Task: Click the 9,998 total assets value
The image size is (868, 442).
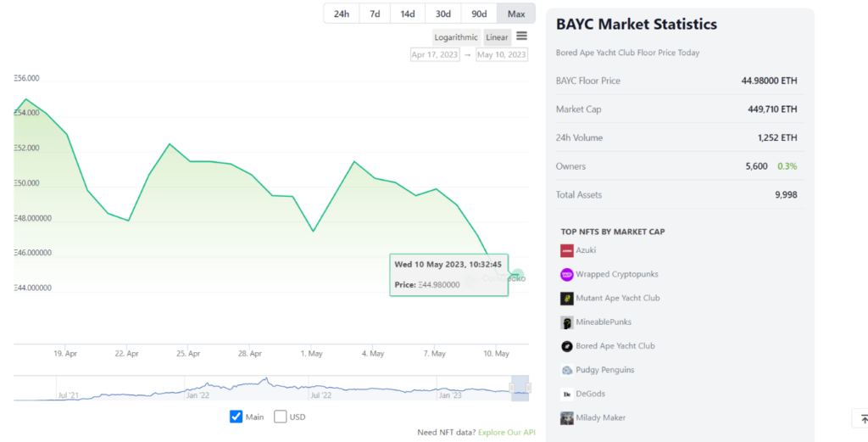Action: [786, 195]
